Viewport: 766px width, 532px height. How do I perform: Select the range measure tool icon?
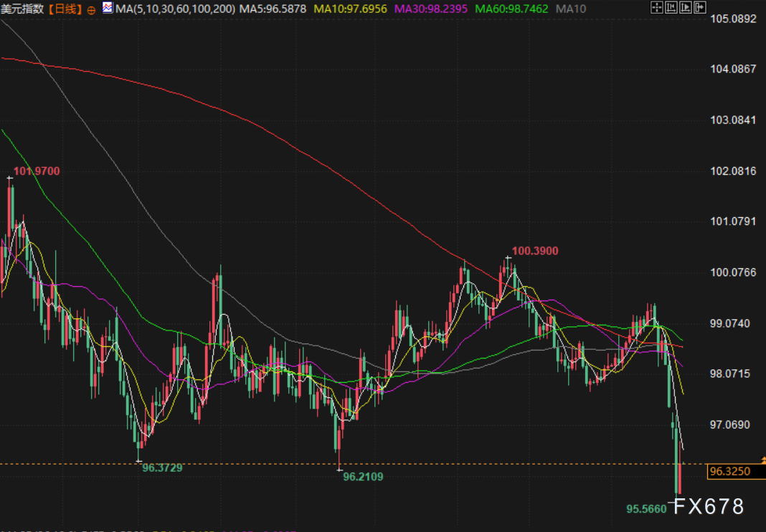point(671,7)
